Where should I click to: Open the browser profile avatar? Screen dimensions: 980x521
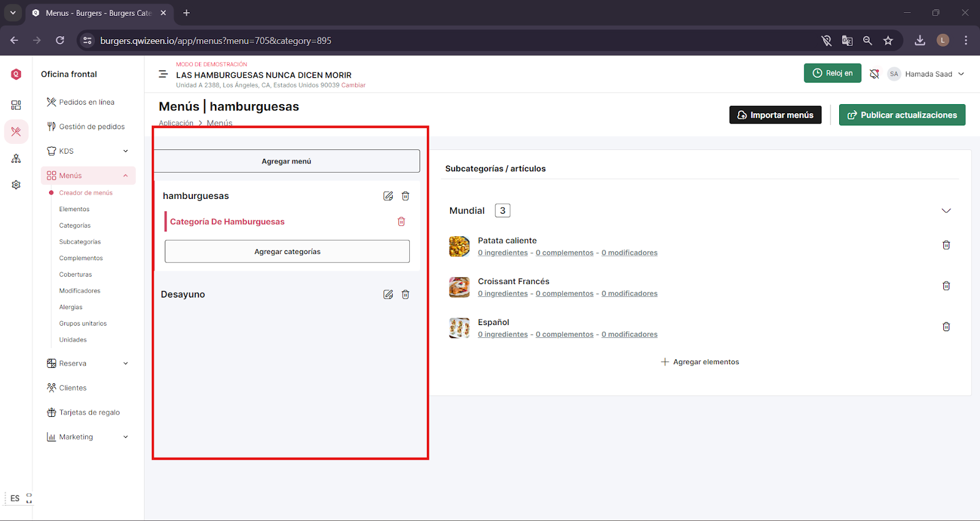pos(943,40)
